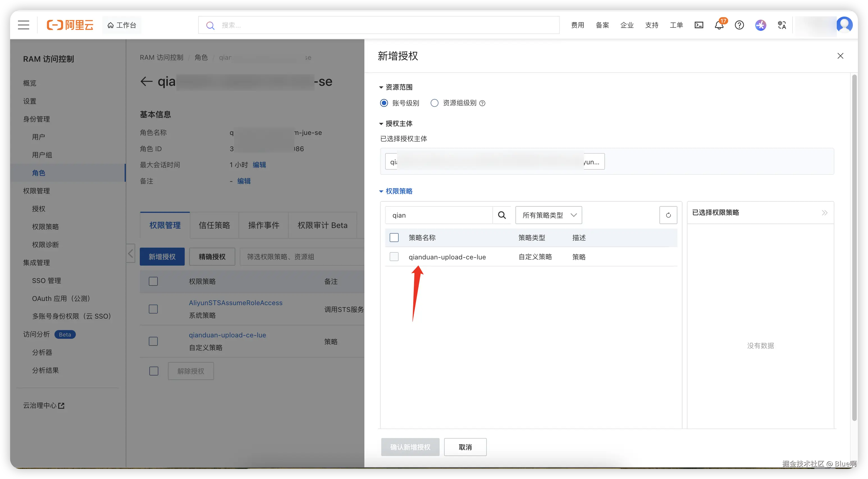Click 编辑 link next to 最大会话时间

259,165
